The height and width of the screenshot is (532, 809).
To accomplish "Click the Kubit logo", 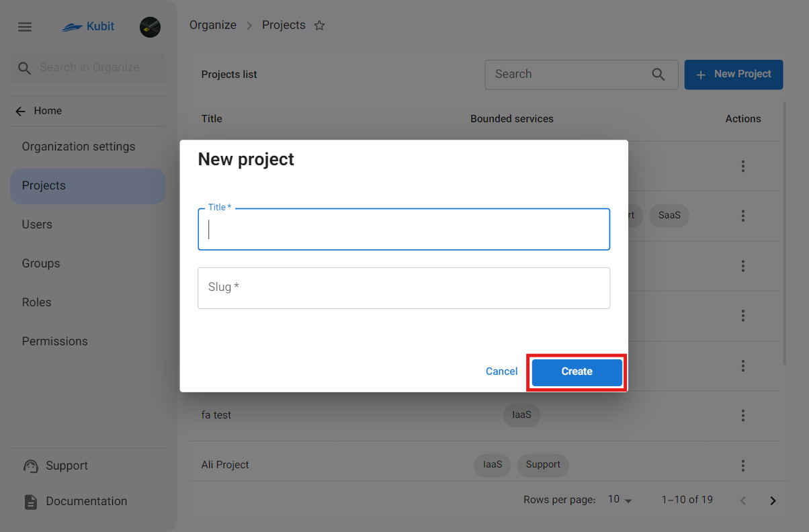I will point(88,27).
